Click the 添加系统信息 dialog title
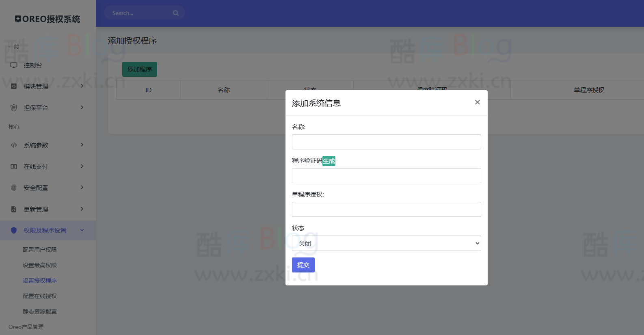644x335 pixels. [x=316, y=103]
